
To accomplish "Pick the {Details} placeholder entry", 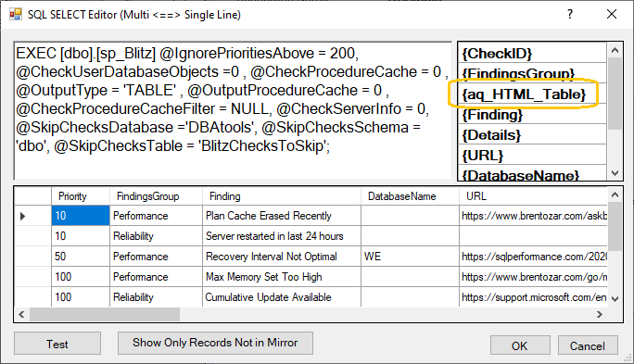I will 532,134.
